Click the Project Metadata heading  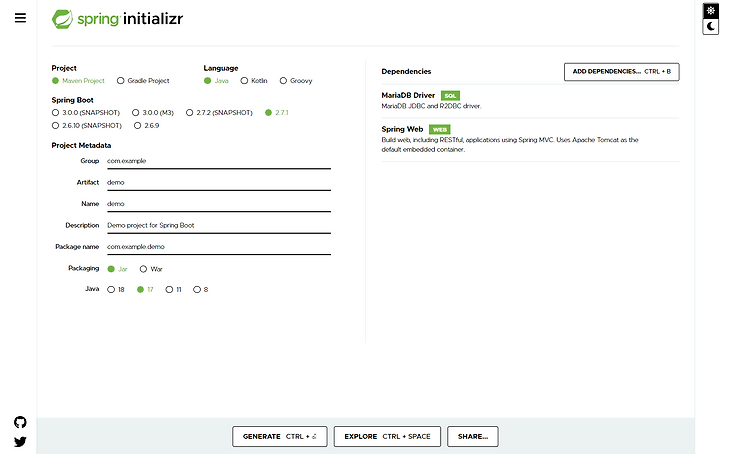pyautogui.click(x=81, y=145)
